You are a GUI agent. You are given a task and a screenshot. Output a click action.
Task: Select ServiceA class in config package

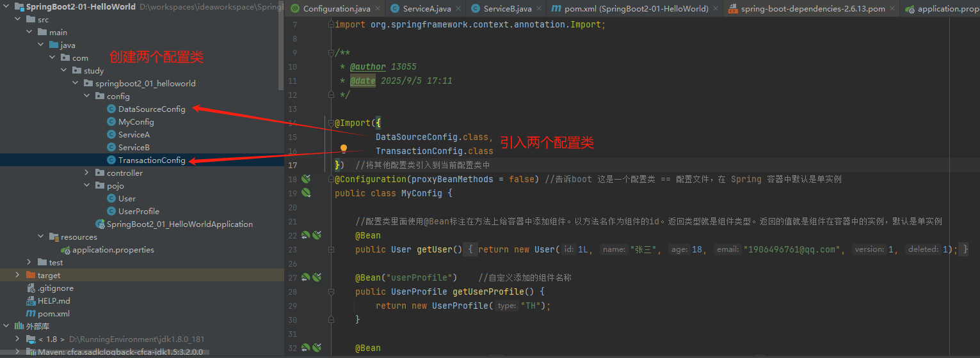point(134,134)
